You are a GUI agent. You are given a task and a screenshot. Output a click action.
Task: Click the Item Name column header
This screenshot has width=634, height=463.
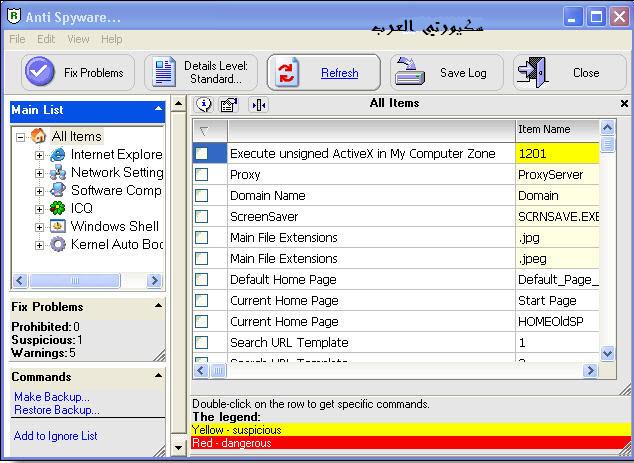(557, 129)
